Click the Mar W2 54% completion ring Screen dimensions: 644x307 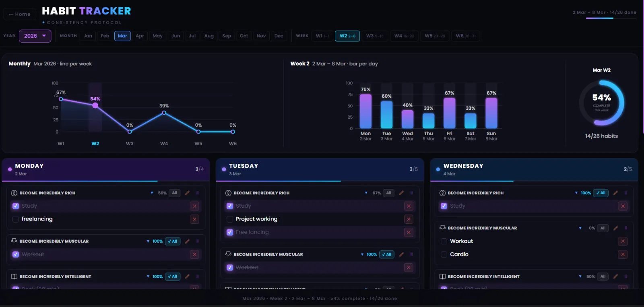tap(602, 103)
